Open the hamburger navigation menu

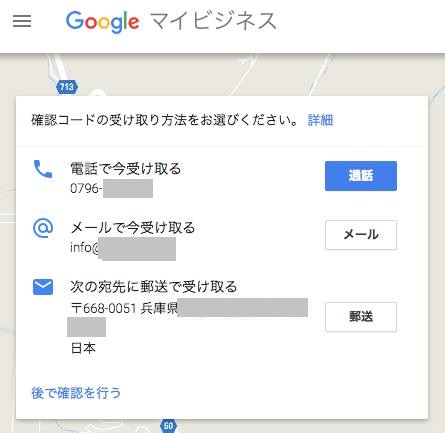pos(22,21)
